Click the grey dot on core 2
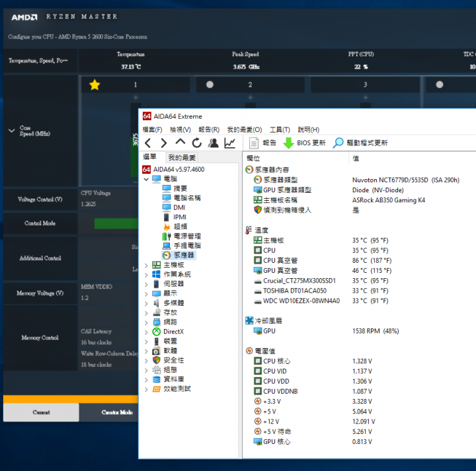Image resolution: width=476 pixels, height=471 pixels. tap(210, 85)
